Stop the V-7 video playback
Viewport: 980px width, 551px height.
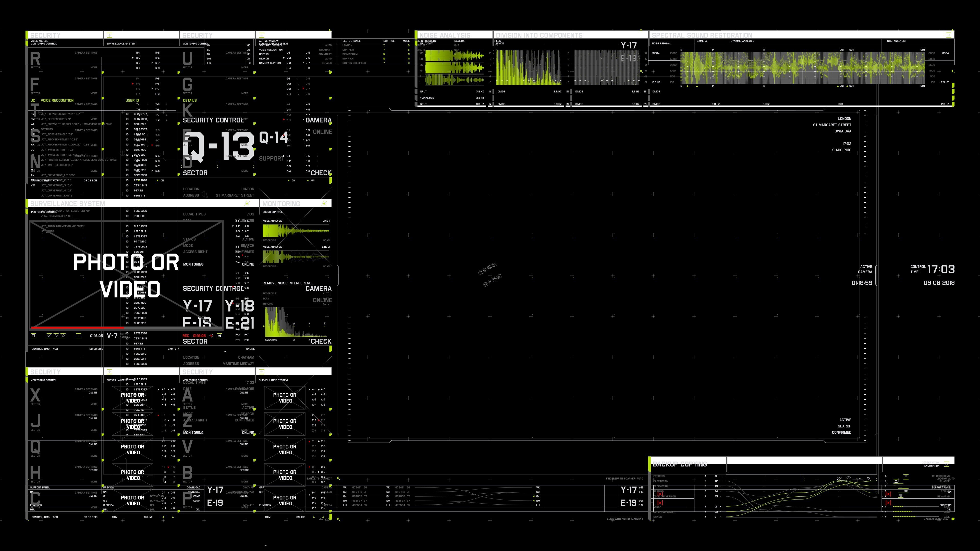click(x=33, y=336)
